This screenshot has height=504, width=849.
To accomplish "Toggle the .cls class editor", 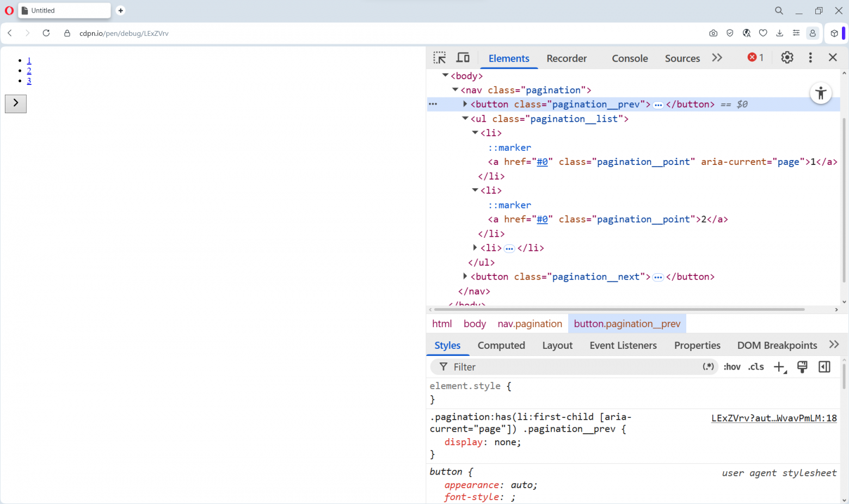I will tap(756, 367).
